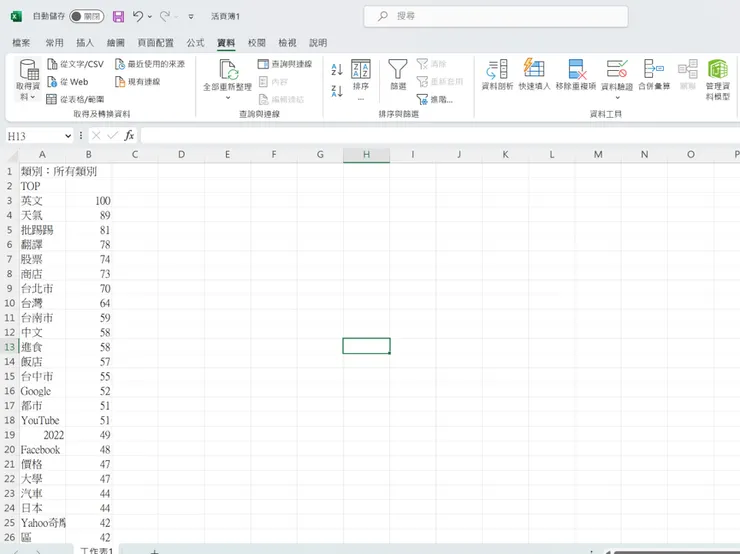740x554 pixels.
Task: Click 從 Web import button
Action: [67, 82]
